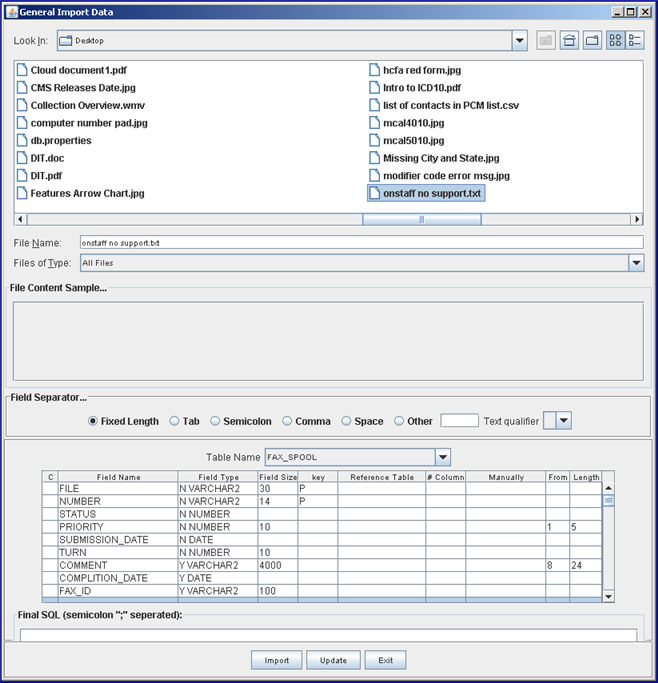Click field table scroll up arrow
This screenshot has width=658, height=683.
tap(608, 488)
